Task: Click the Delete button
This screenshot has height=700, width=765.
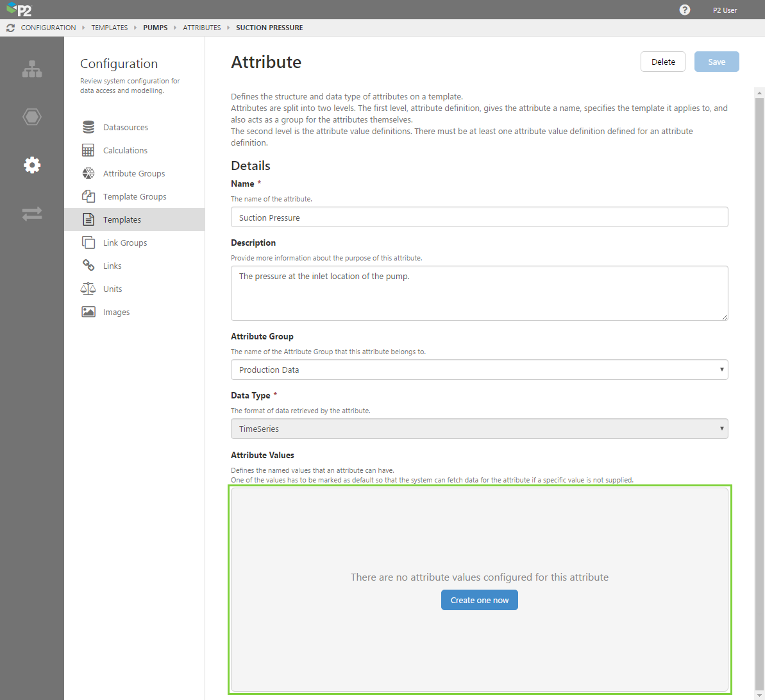Action: click(663, 62)
